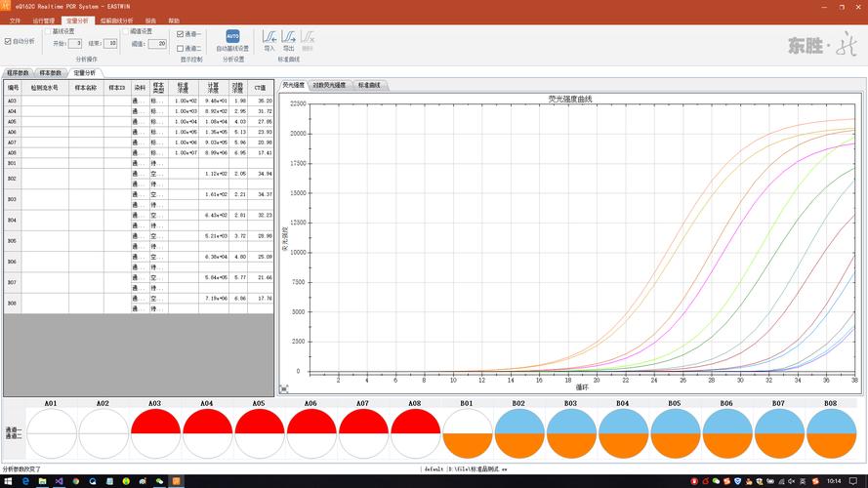Select table row B05 label
Image resolution: width=868 pixels, height=488 pixels.
click(x=12, y=241)
